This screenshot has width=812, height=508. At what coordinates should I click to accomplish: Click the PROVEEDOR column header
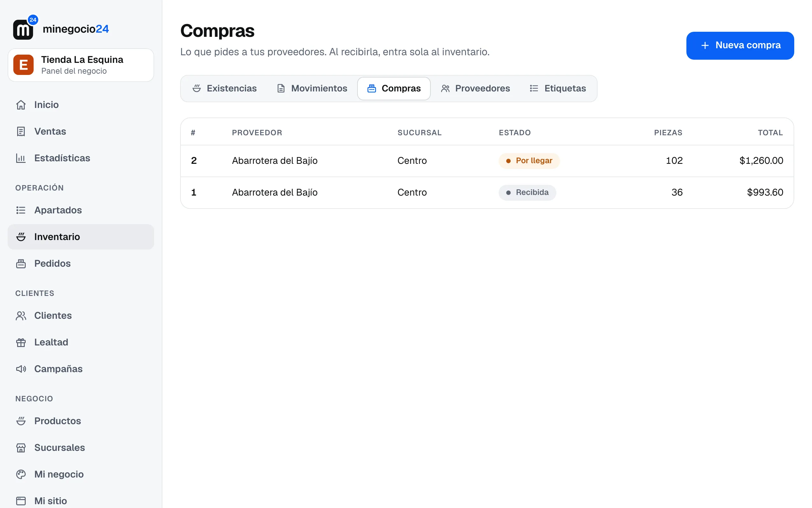[257, 133]
